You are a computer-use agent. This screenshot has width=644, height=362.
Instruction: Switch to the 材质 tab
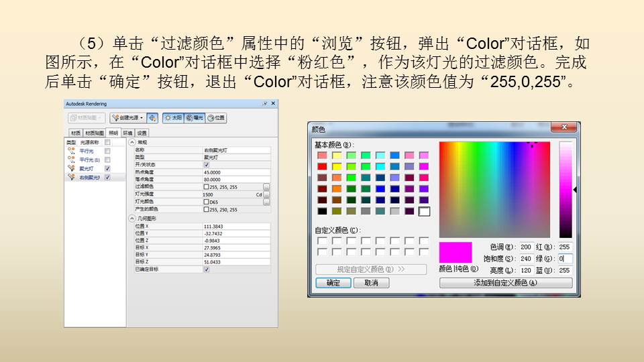point(76,133)
